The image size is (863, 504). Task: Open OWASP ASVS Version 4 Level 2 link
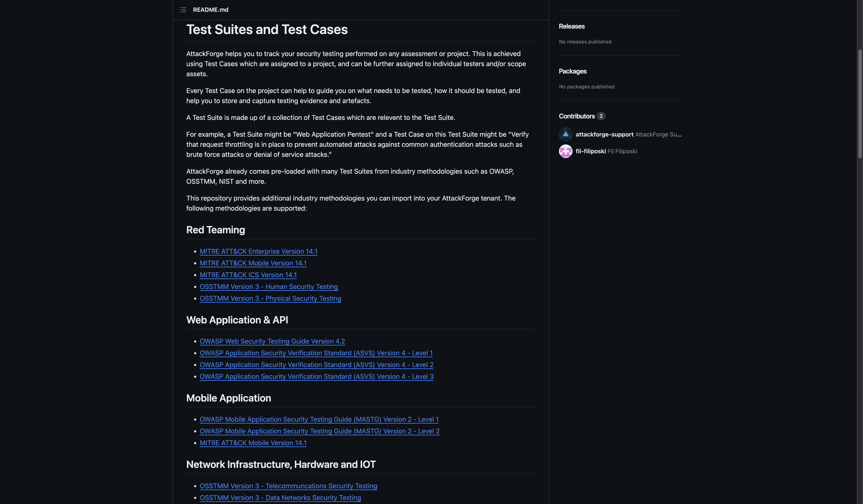tap(317, 365)
